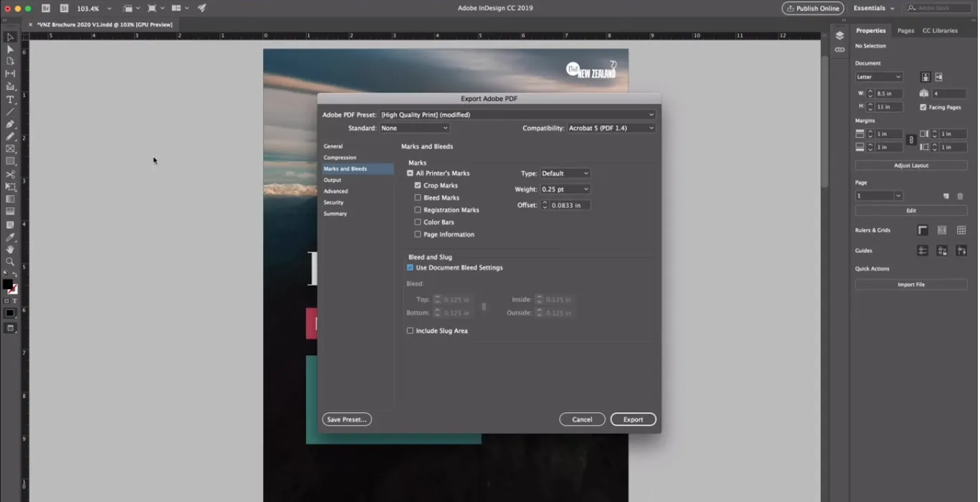The width and height of the screenshot is (980, 502).
Task: Open the Adobe PDF Preset dropdown
Action: point(517,115)
